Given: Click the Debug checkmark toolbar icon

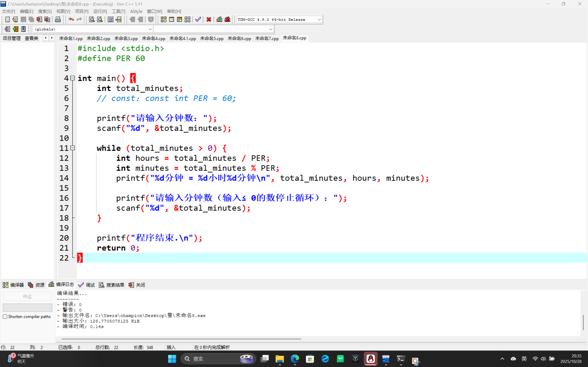Looking at the screenshot, I should click(x=198, y=19).
